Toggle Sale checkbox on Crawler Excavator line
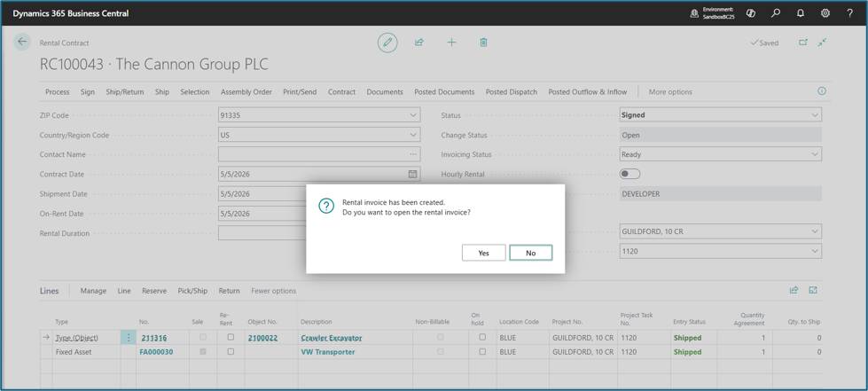Screen dimensions: 868x391 [203, 337]
